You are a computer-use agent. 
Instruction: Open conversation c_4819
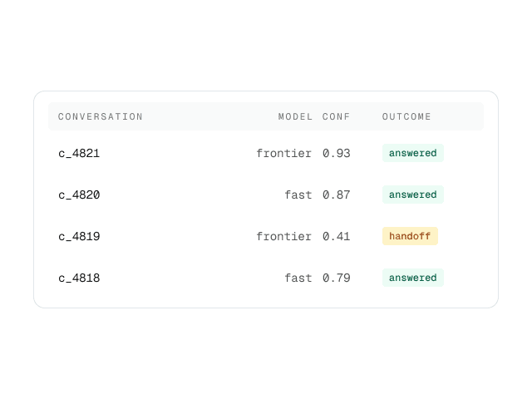pyautogui.click(x=79, y=236)
